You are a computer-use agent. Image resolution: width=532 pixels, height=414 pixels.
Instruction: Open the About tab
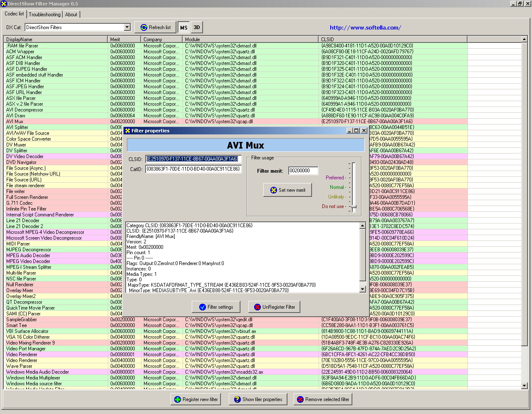[x=71, y=15]
